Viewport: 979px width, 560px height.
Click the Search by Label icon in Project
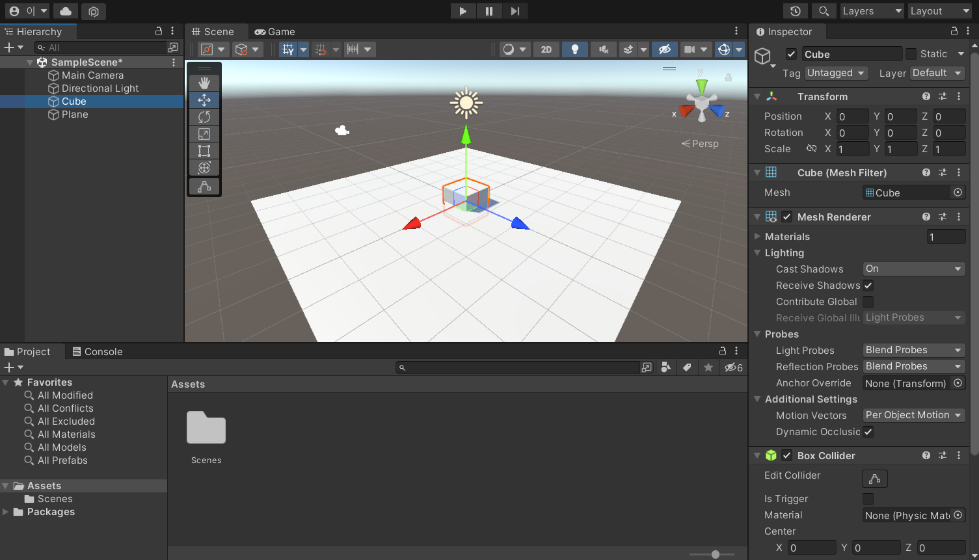(687, 367)
